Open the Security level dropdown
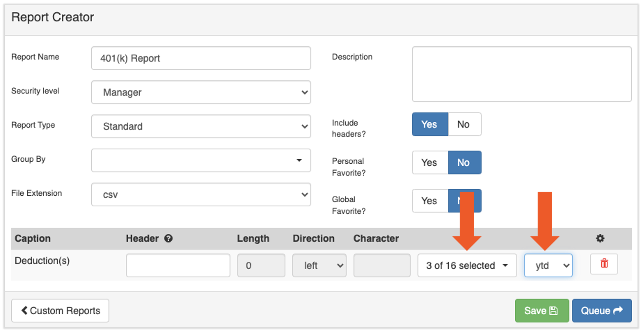The image size is (644, 333). tap(201, 92)
